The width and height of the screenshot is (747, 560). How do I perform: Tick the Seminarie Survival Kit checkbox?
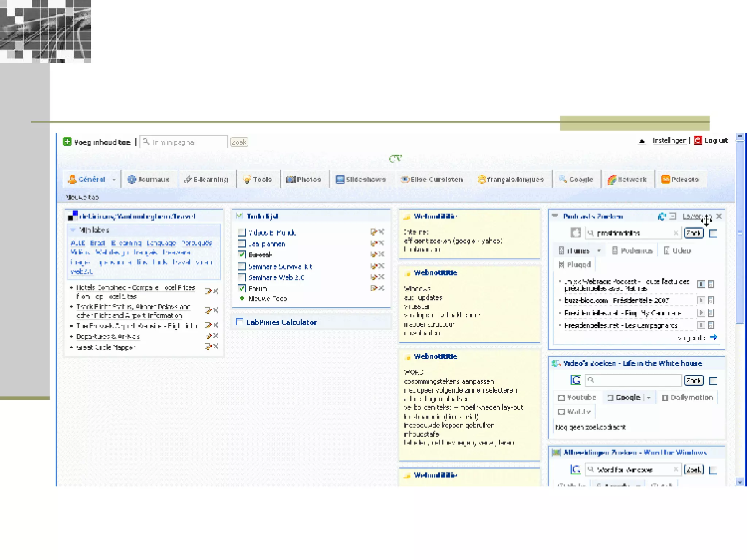coord(241,267)
